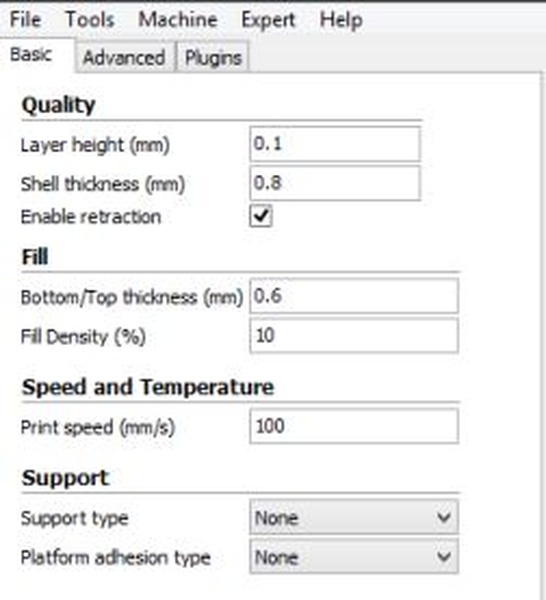This screenshot has width=546, height=600.
Task: Click the Print speed input field
Action: (354, 426)
